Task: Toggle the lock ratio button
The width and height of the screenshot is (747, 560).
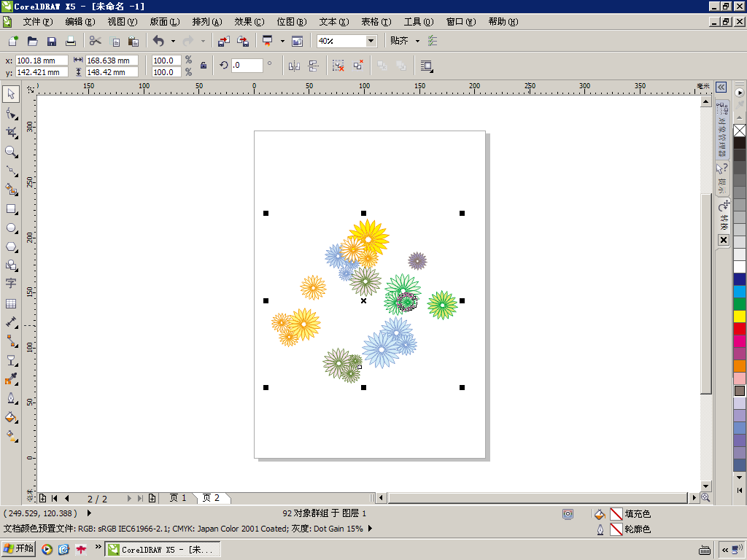Action: point(204,66)
